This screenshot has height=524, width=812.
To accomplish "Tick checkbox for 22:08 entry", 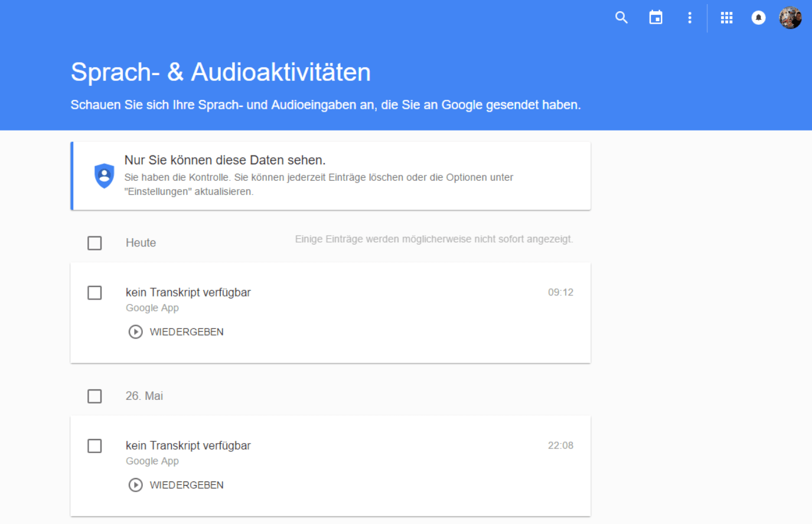I will 94,445.
